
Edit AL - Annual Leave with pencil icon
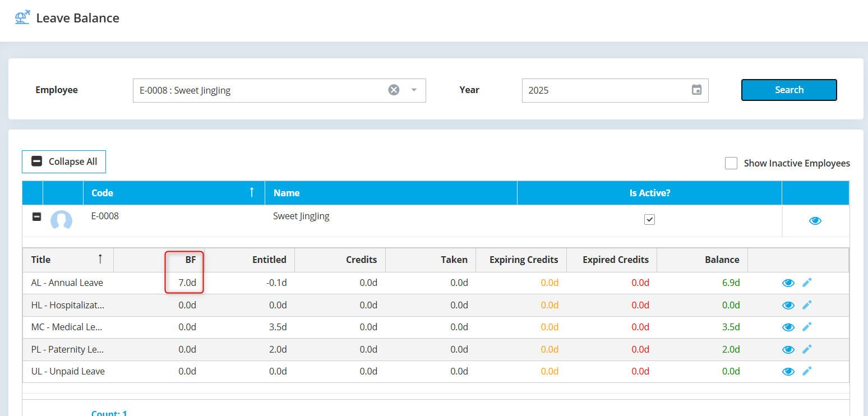(807, 283)
